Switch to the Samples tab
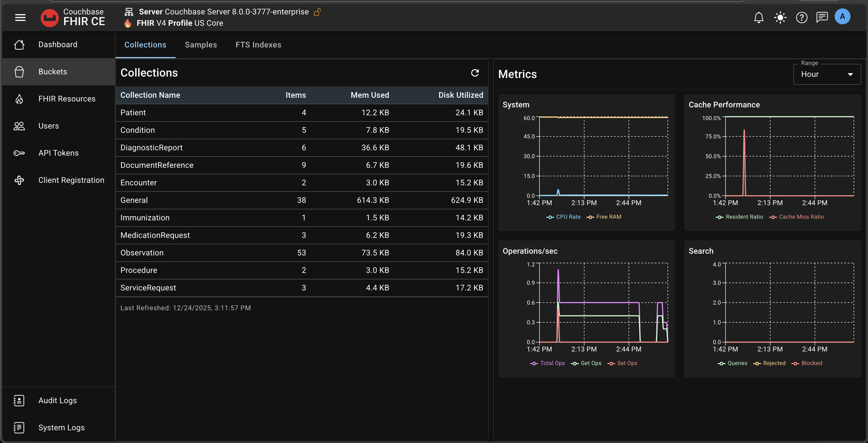Image resolution: width=868 pixels, height=443 pixels. [201, 45]
